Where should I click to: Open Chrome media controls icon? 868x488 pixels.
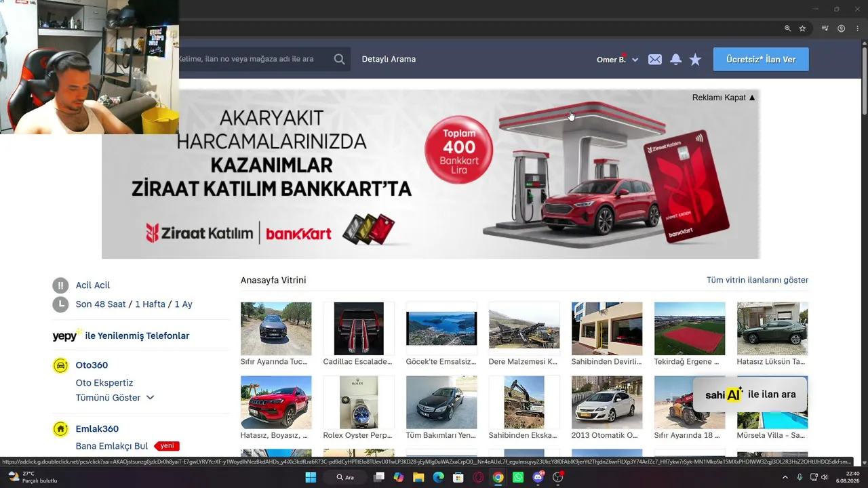click(825, 28)
